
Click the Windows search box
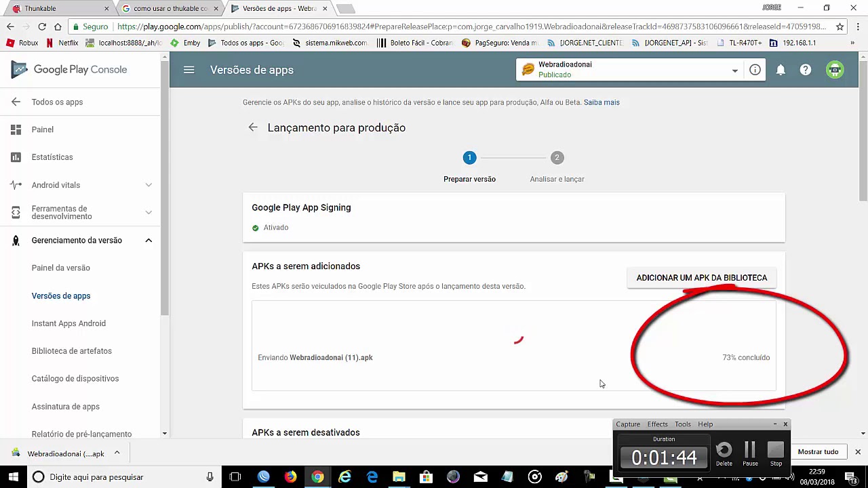[125, 477]
